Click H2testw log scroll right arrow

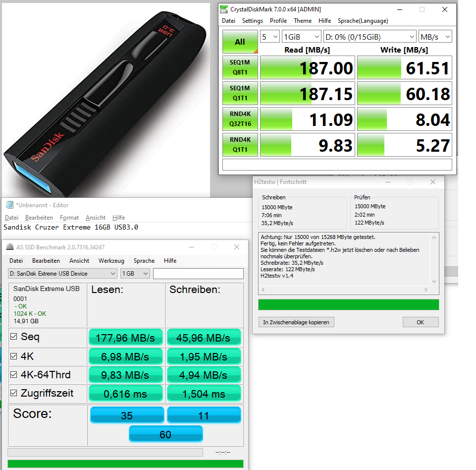(426, 290)
